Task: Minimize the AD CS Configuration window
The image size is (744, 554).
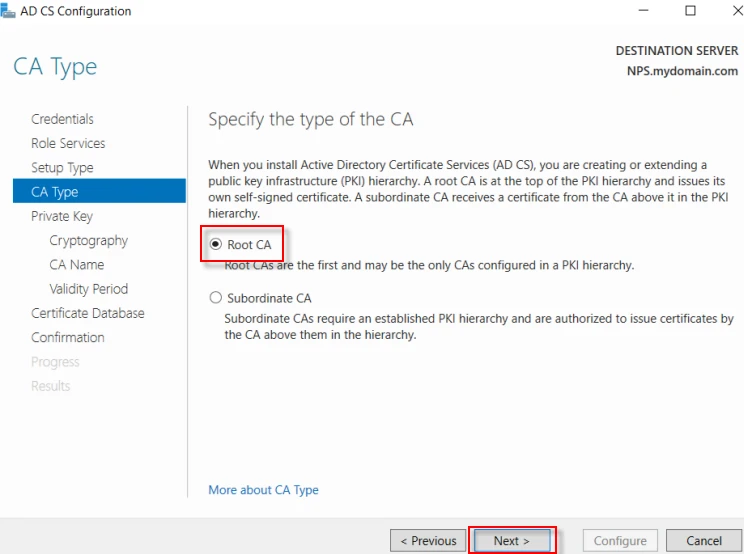Action: pyautogui.click(x=639, y=11)
